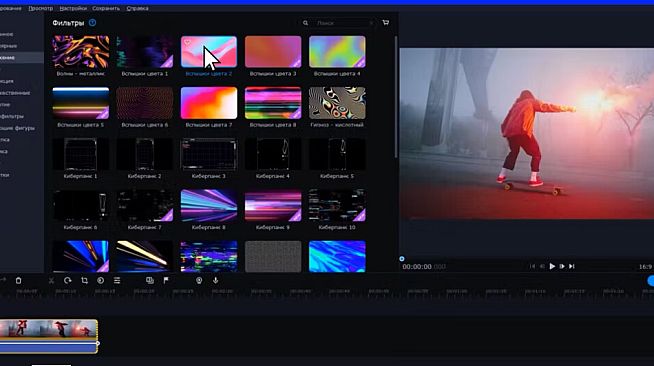This screenshot has height=366, width=654.
Task: Open the color adjustments icon
Action: (x=101, y=281)
